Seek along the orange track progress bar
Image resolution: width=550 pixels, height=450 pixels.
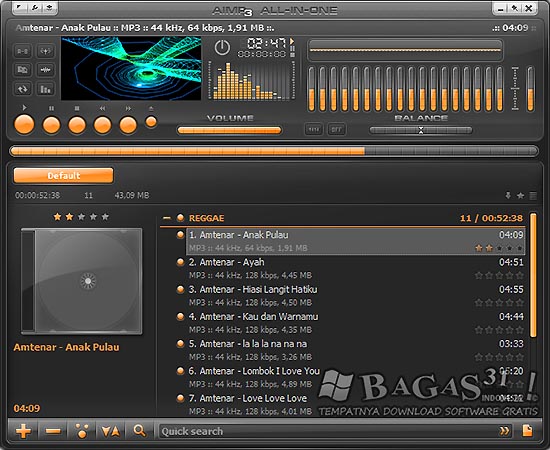pyautogui.click(x=274, y=151)
